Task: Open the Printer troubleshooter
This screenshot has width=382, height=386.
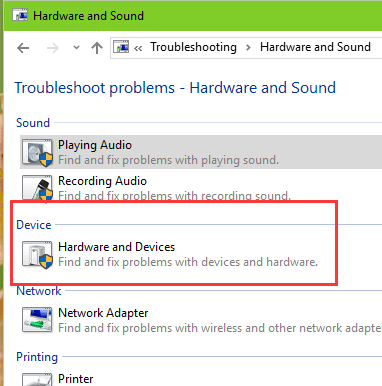Action: pyautogui.click(x=76, y=379)
